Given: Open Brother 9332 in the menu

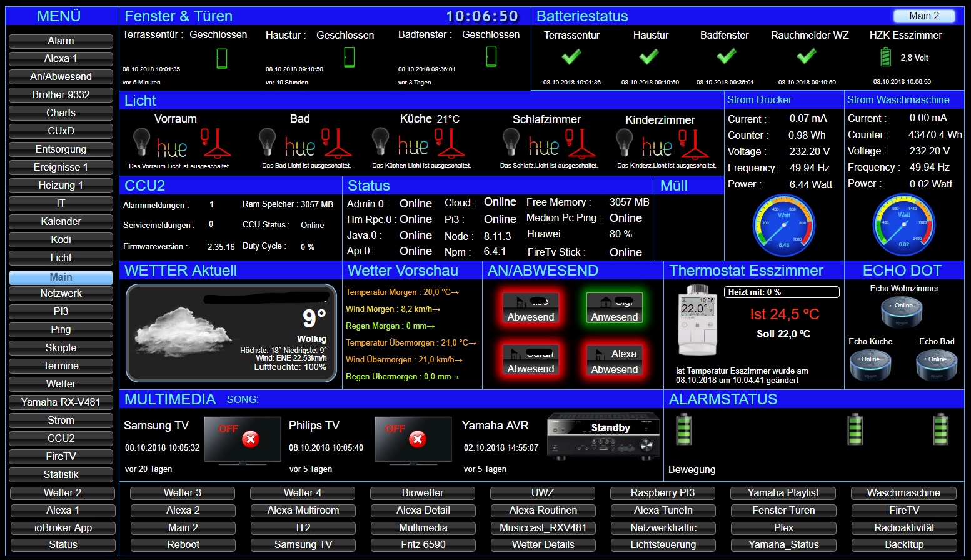Looking at the screenshot, I should tap(61, 95).
